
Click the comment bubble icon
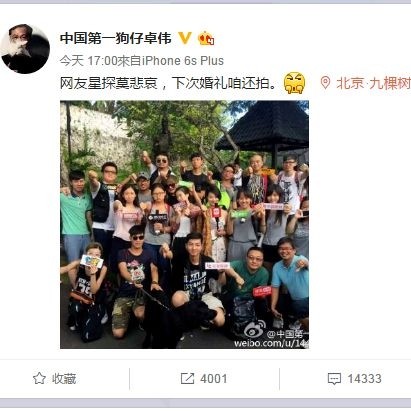point(334,379)
